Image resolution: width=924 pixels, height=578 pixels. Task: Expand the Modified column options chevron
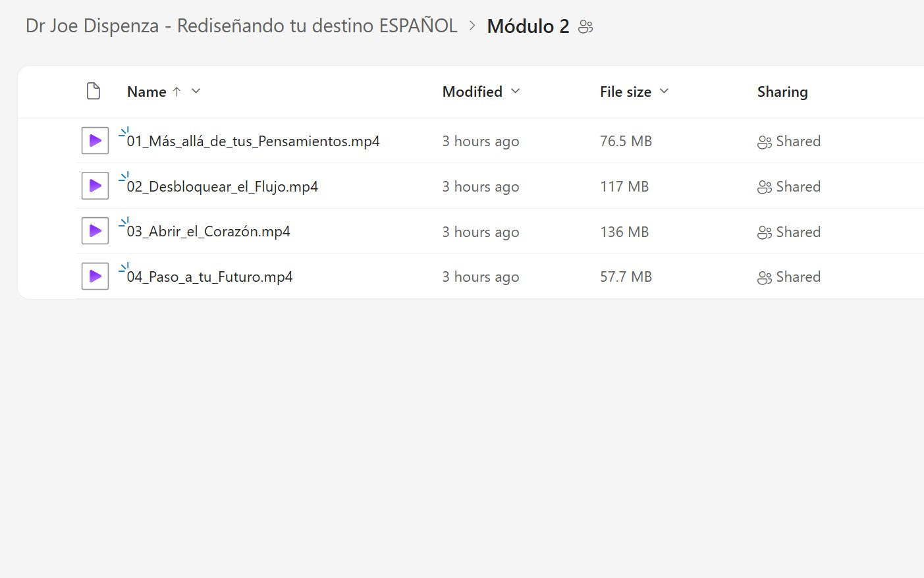(516, 91)
